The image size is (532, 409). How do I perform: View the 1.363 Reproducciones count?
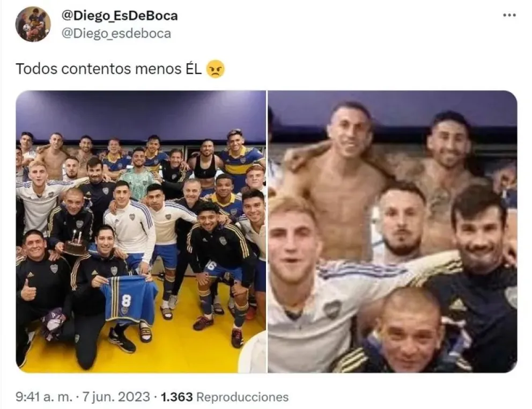coord(224,397)
